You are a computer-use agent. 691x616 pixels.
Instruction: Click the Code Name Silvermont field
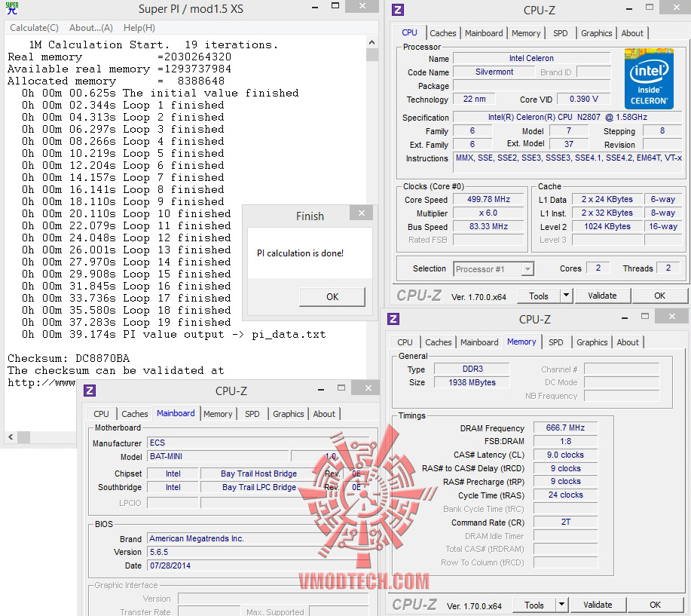pyautogui.click(x=494, y=72)
